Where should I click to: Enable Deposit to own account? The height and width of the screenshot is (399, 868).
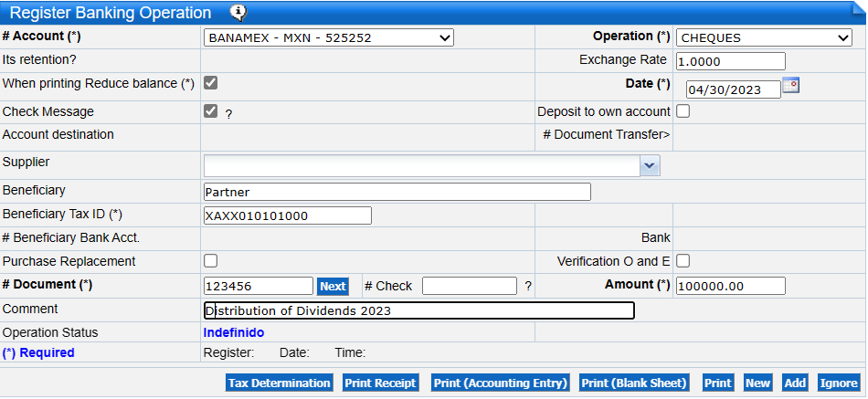click(683, 111)
